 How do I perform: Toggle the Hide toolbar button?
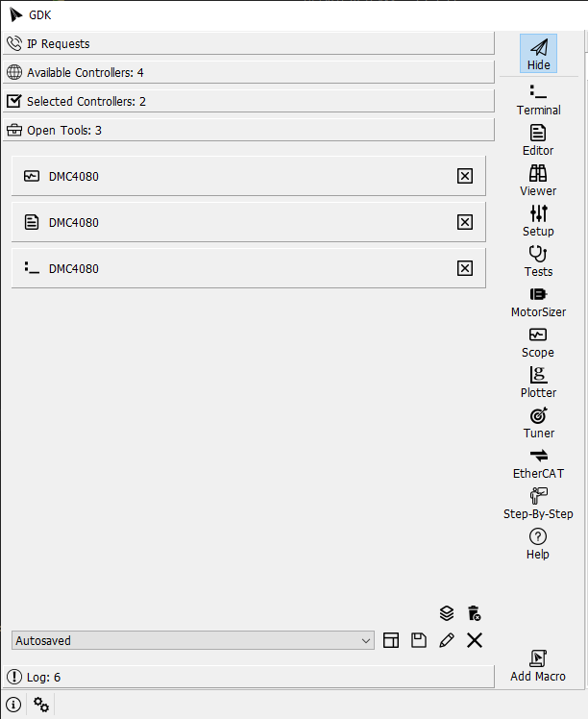coord(538,54)
